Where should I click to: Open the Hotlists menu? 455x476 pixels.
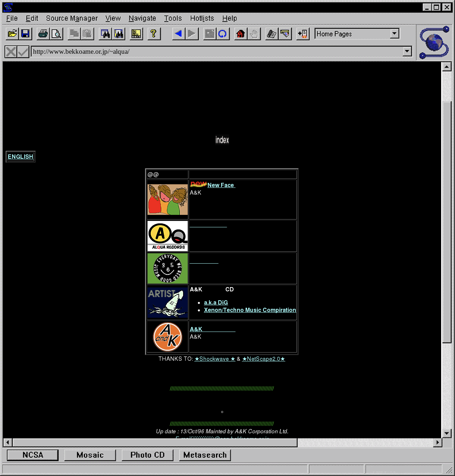[x=202, y=18]
